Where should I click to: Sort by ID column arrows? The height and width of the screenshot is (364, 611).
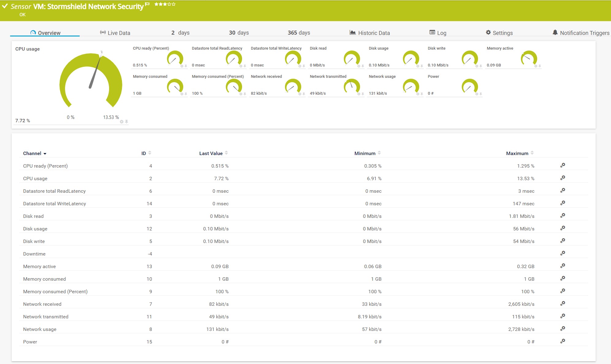tap(150, 153)
